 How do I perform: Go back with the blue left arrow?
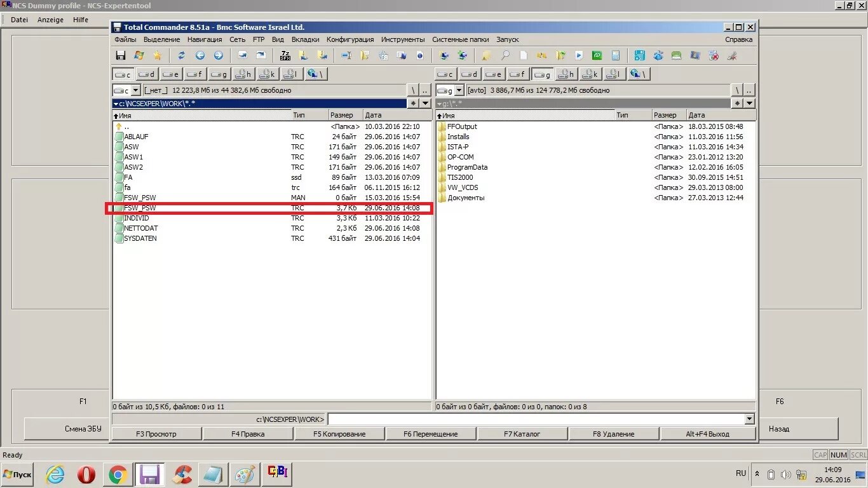pos(200,56)
